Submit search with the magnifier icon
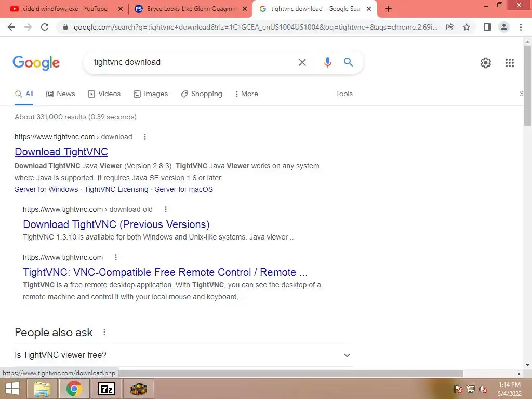532x399 pixels. [x=348, y=62]
